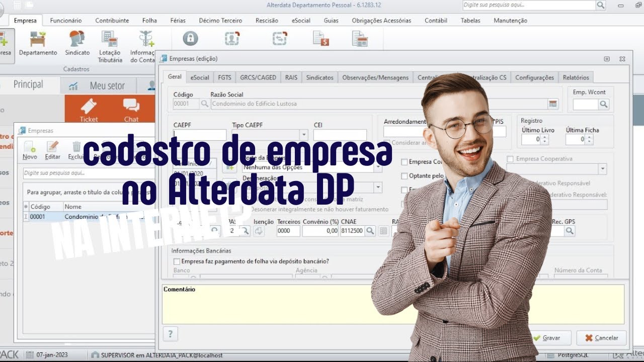Click the list icon right of CNAE search
This screenshot has width=644, height=362.
[x=383, y=231]
